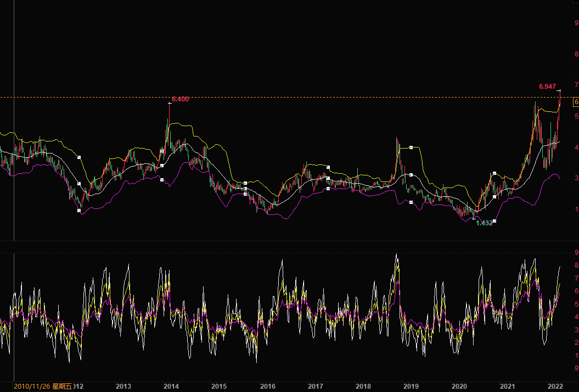Viewport: 579px width, 392px height.
Task: Click the 1.432 low price label
Action: point(484,223)
